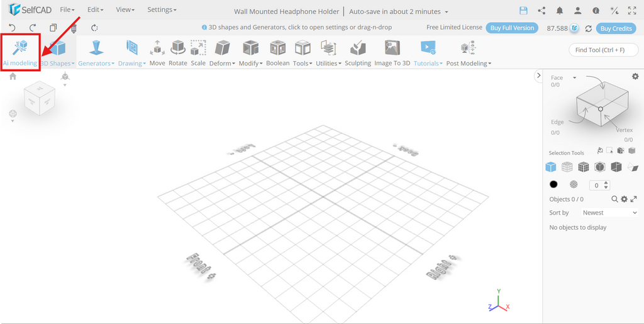Open selection panel settings gear
The image size is (644, 324).
point(635,76)
